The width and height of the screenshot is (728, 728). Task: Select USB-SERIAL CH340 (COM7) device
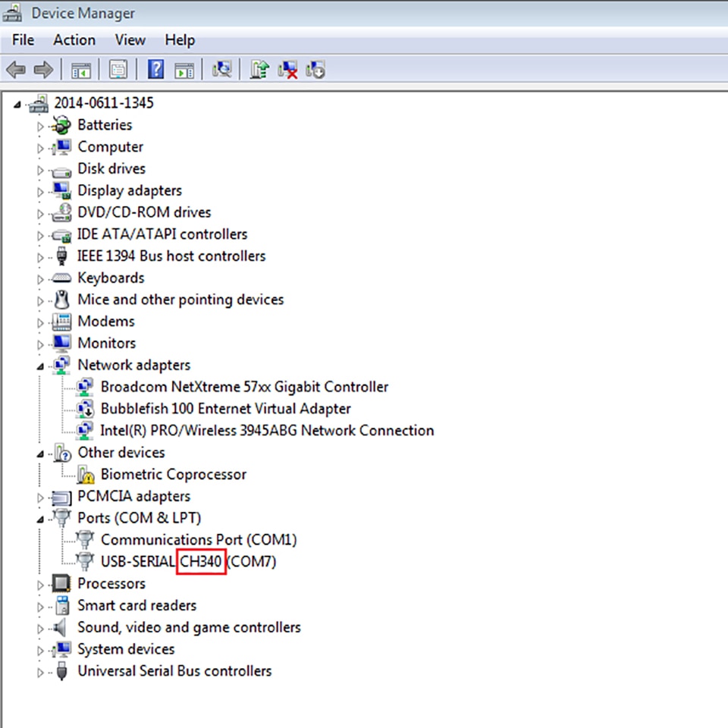(x=188, y=562)
